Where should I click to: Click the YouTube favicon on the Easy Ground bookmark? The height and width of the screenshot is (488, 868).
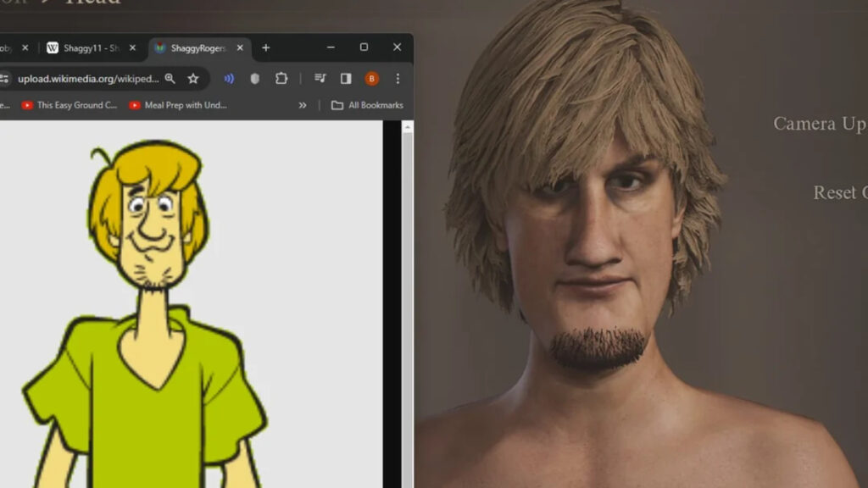point(27,105)
